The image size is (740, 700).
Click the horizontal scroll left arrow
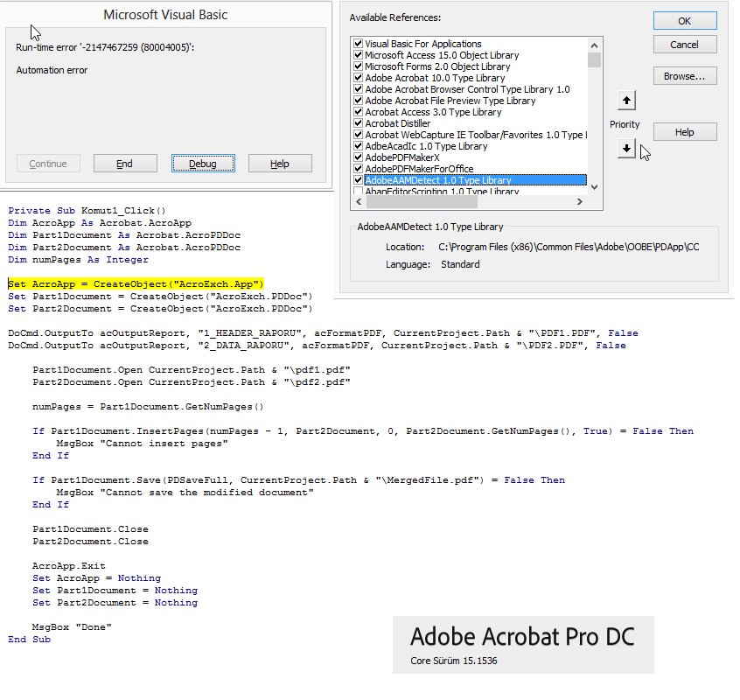click(x=358, y=203)
